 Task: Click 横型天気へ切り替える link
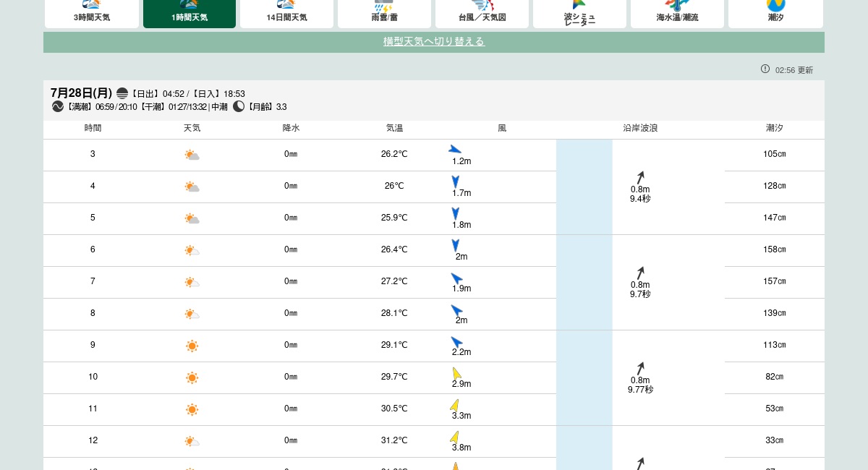point(434,42)
